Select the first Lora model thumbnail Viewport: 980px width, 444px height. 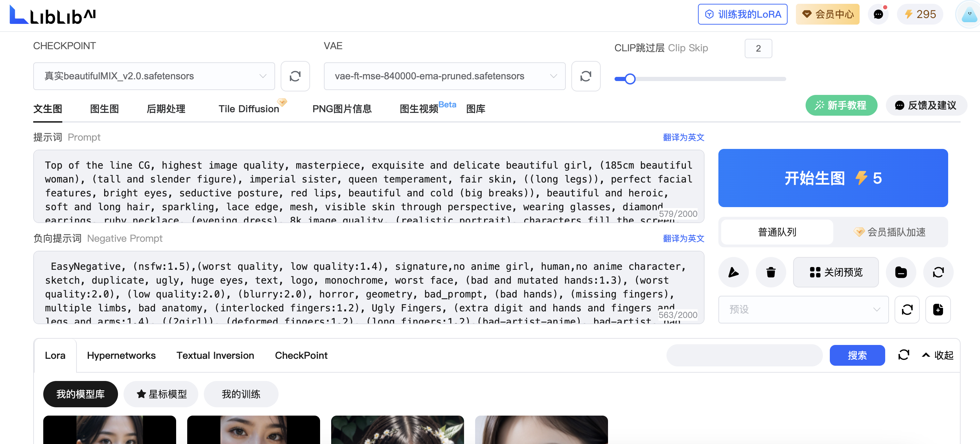(x=110, y=429)
